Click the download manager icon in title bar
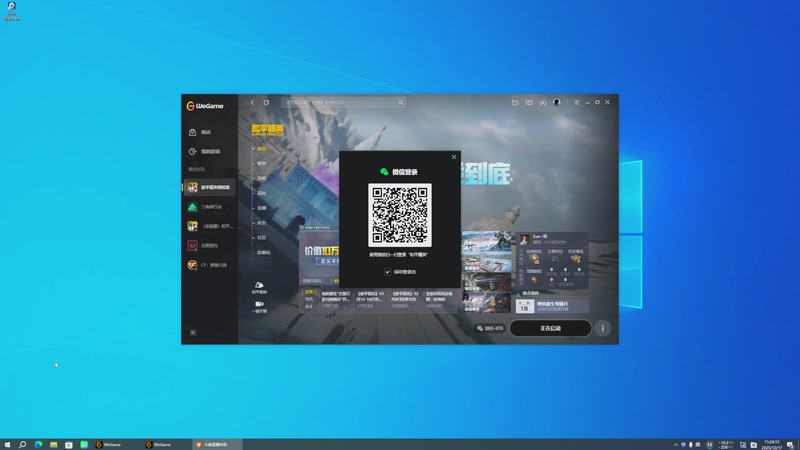The image size is (800, 450). coord(542,102)
